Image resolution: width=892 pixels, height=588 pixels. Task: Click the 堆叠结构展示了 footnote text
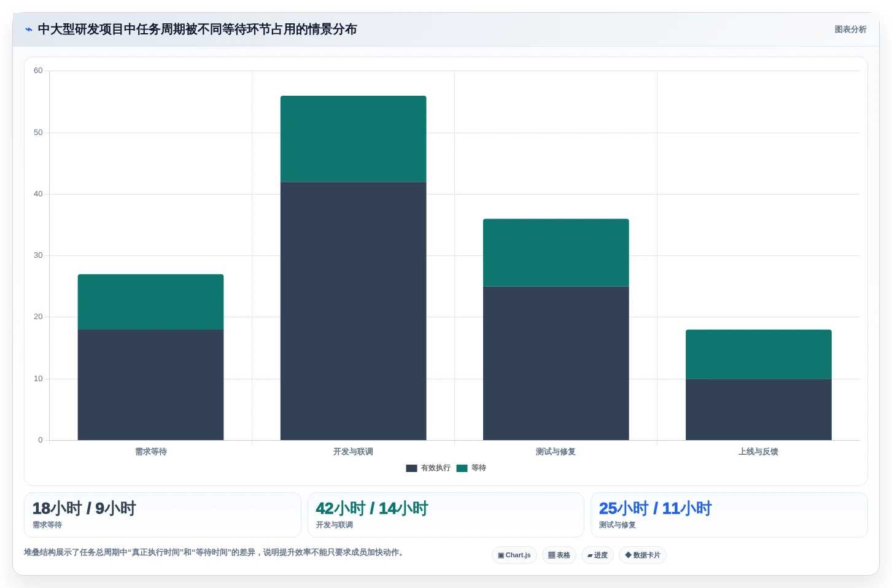(215, 552)
